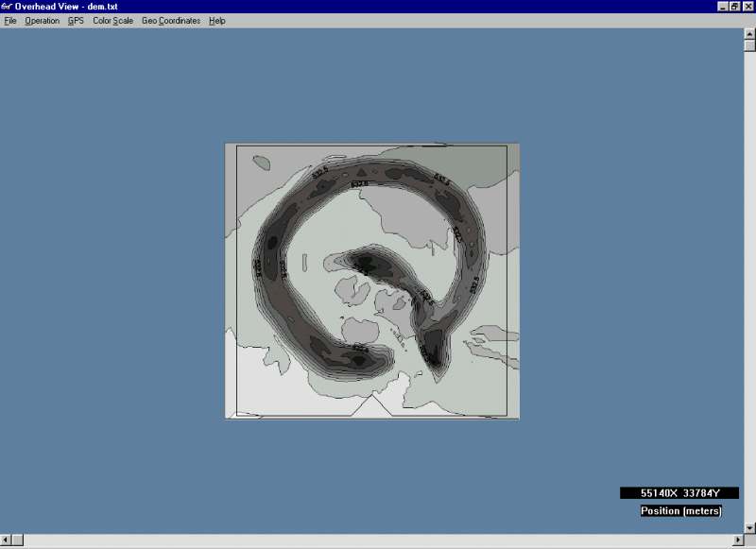Click the light area in map's bottom-left corner

tap(255, 392)
